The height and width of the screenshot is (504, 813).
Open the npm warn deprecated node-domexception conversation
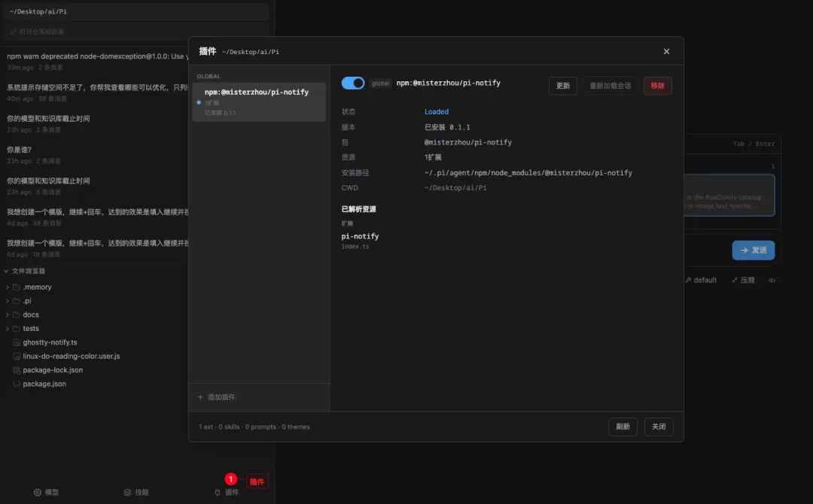pyautogui.click(x=97, y=61)
